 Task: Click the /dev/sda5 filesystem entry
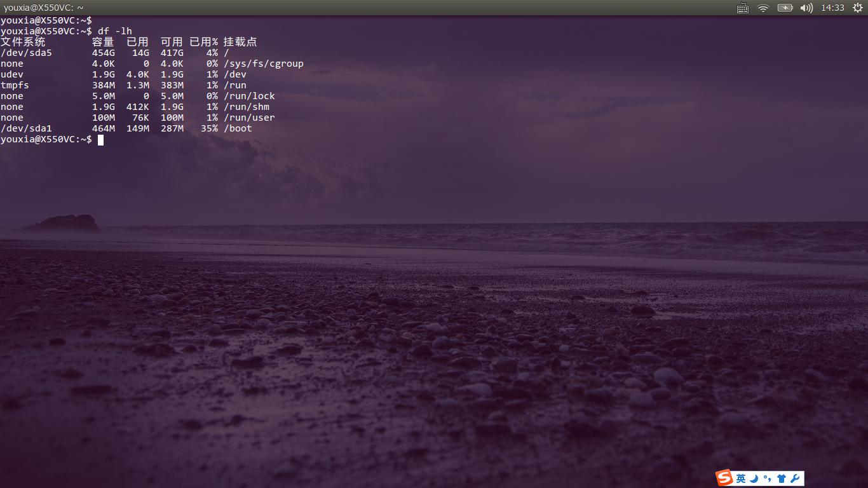[26, 53]
